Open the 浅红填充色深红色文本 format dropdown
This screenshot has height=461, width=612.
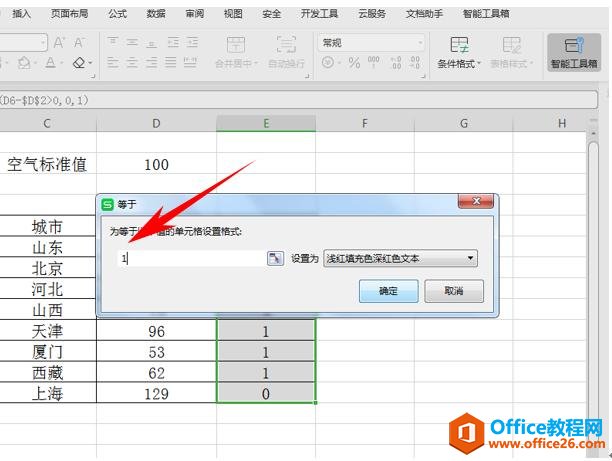pos(400,258)
